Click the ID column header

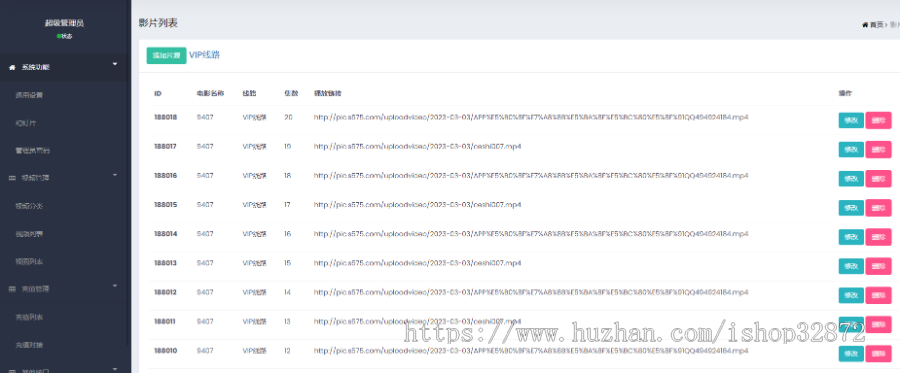pos(158,93)
